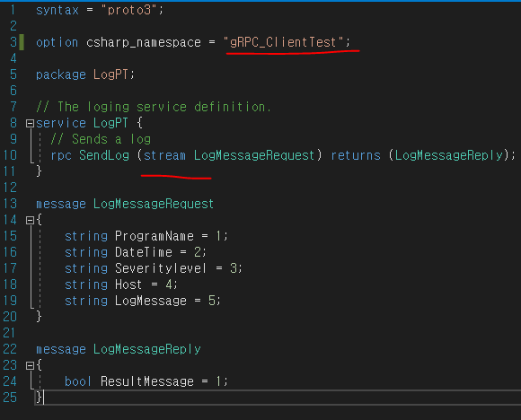Collapse the LogMessageReply message body
The image size is (521, 420).
point(30,366)
